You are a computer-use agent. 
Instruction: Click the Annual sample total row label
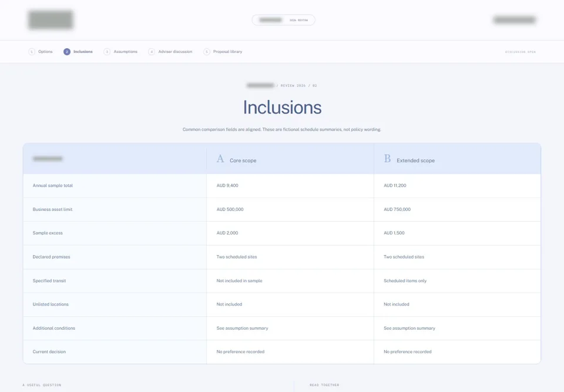click(52, 185)
